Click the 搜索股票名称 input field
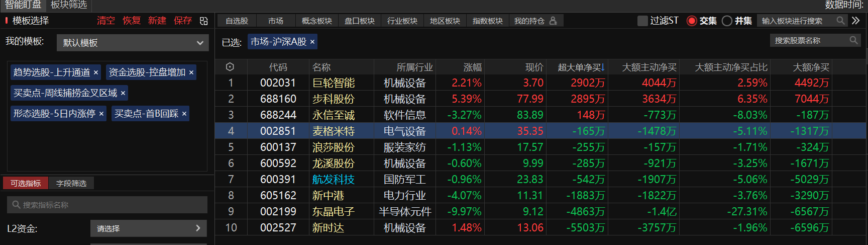Viewport: 868px width, 245px height. (815, 40)
